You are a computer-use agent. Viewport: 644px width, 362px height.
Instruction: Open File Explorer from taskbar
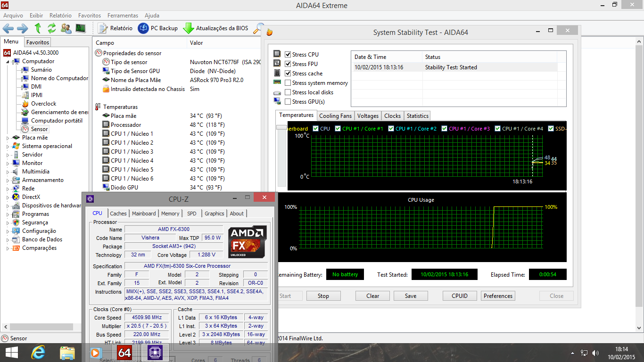point(67,353)
